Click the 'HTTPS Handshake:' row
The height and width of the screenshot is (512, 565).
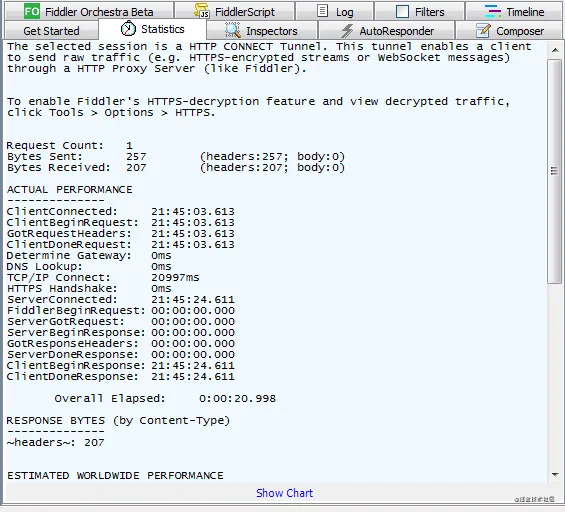pyautogui.click(x=89, y=289)
